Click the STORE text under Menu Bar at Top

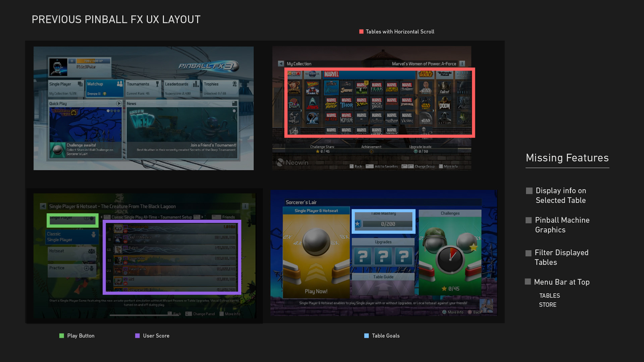pyautogui.click(x=547, y=305)
